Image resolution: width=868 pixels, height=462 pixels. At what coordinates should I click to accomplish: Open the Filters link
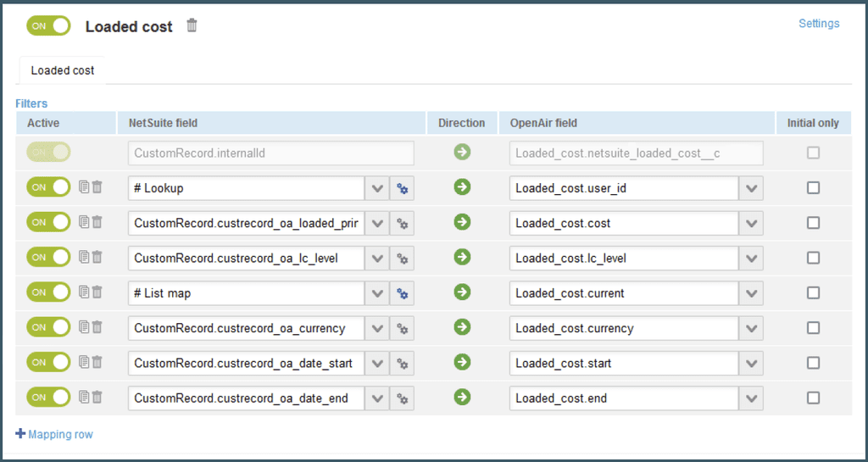[x=31, y=103]
